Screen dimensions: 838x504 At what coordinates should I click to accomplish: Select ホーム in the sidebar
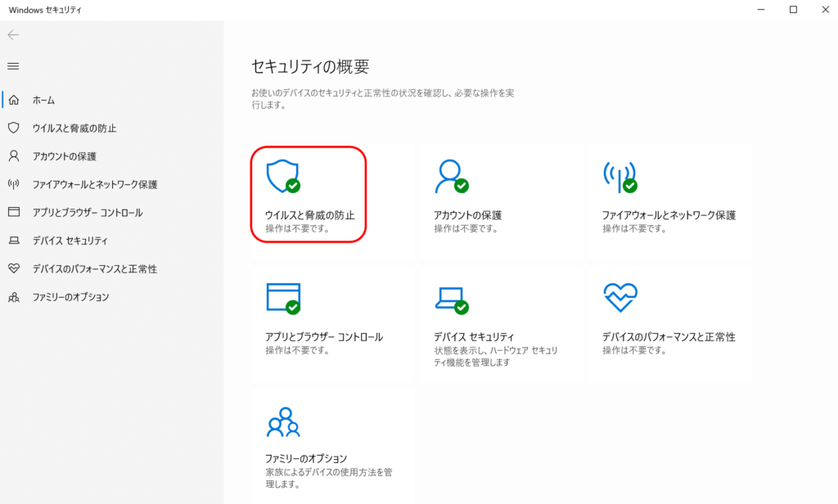click(x=44, y=100)
